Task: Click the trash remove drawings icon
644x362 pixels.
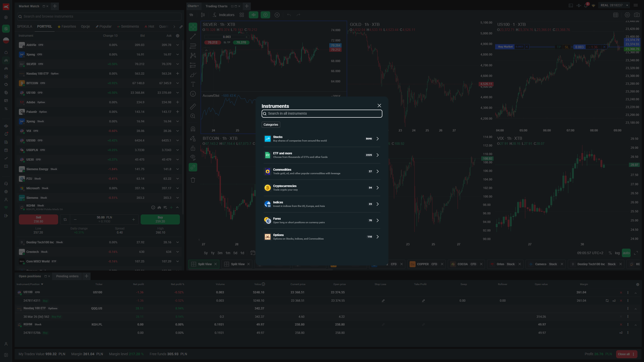Action: coord(193,180)
